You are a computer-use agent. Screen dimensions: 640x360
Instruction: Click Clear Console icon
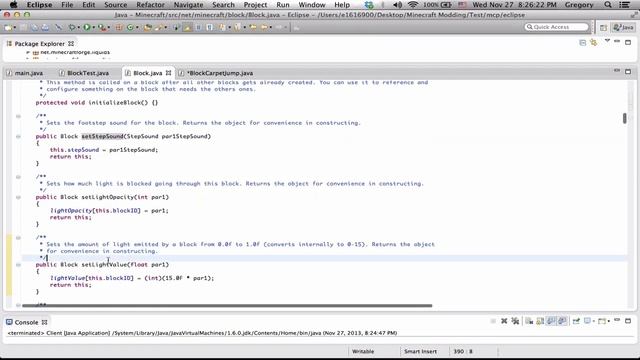[529, 321]
